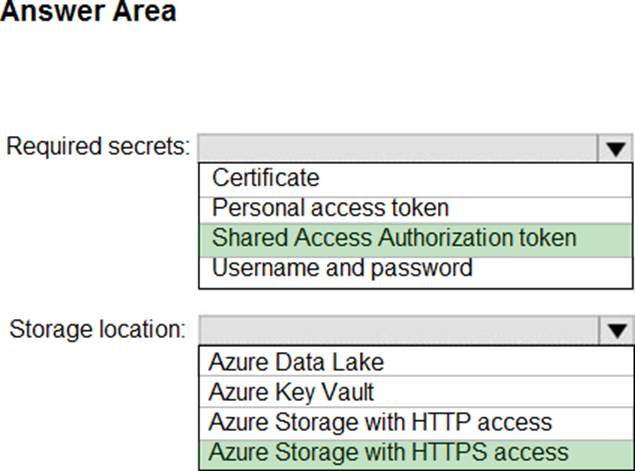The image size is (635, 471).
Task: Choose the last Required secrets list entry
Action: [342, 268]
